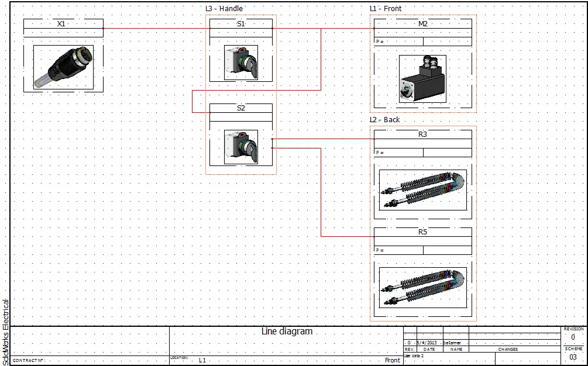
Task: Click the REVISION value 0 cell
Action: click(x=573, y=336)
